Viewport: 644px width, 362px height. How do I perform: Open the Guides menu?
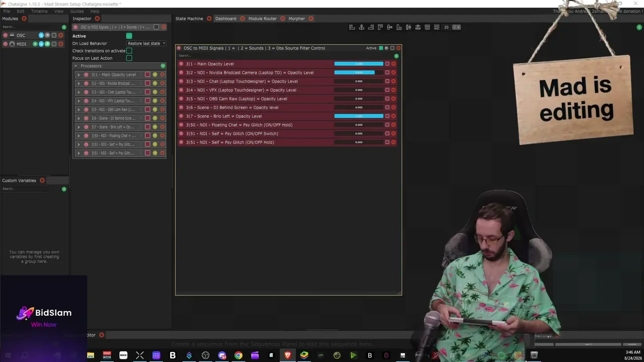point(77,11)
